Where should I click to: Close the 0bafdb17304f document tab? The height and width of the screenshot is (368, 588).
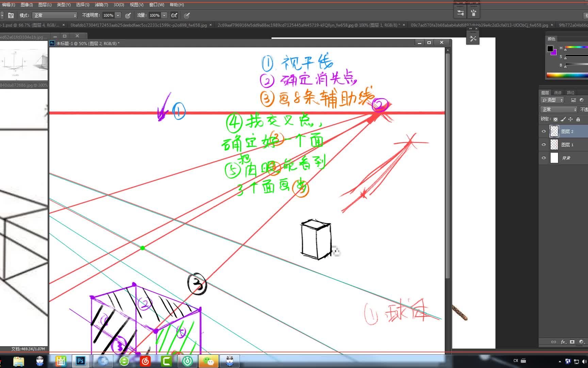tap(211, 25)
